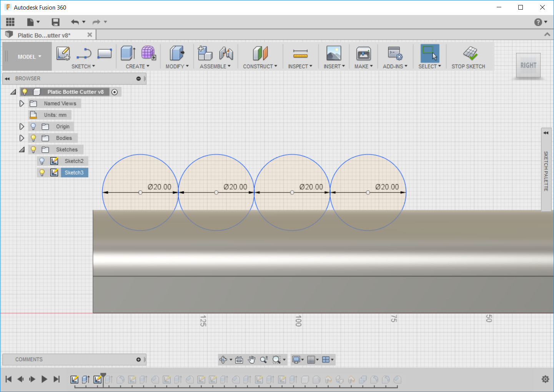
Task: Click the COMMENTS panel bar
Action: pos(73,359)
